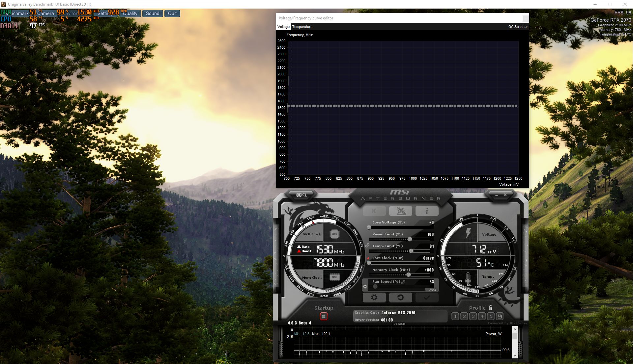Viewport: 633px width, 364px height.
Task: Switch to the Temperature tab in curve editor
Action: [302, 27]
